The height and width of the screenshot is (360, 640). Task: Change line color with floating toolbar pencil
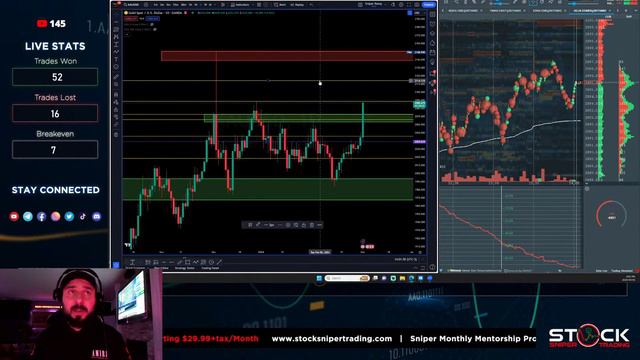click(x=258, y=224)
